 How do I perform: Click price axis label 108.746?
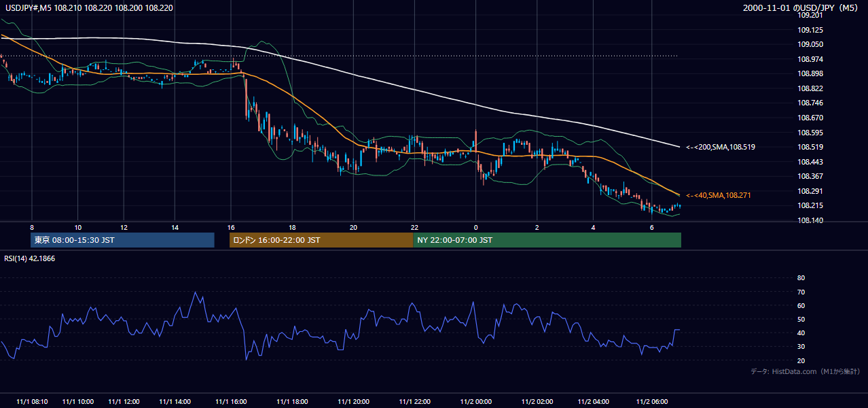[810, 103]
